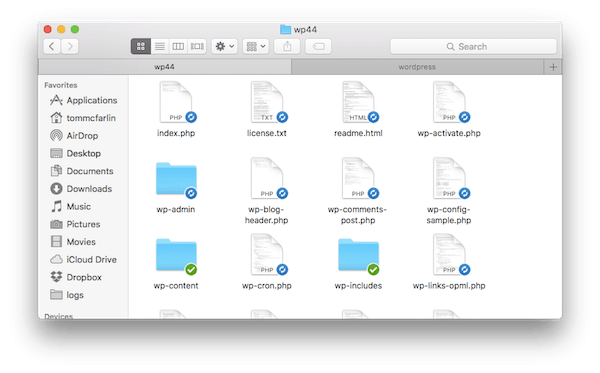Click the wp-includes file name label

click(358, 286)
